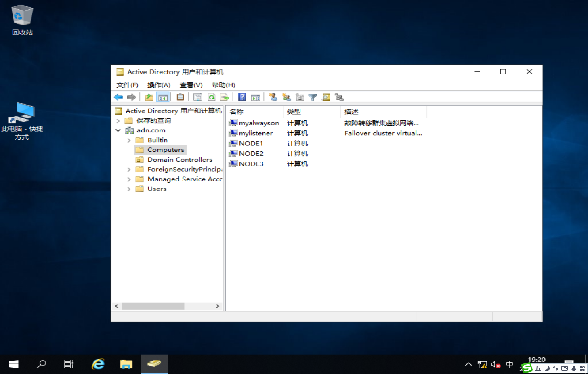The height and width of the screenshot is (374, 588).
Task: Open the Windows Start menu
Action: click(x=14, y=364)
